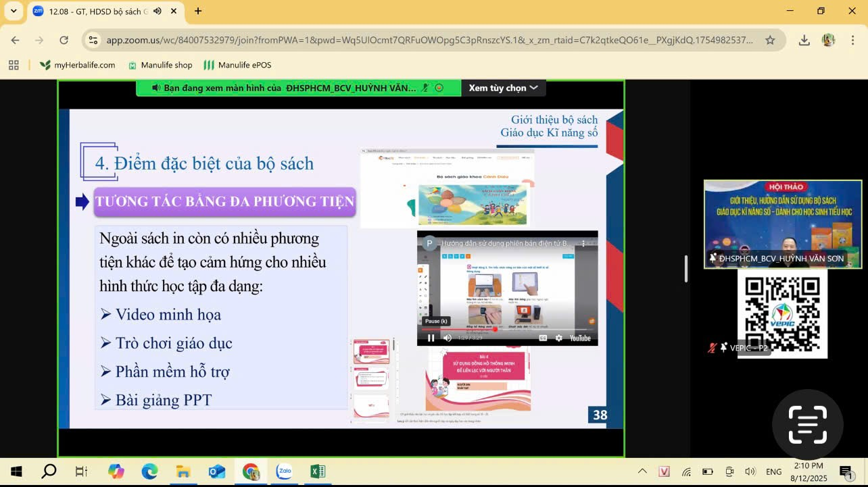Click the floating text scan capture button
The width and height of the screenshot is (868, 487).
[x=807, y=424]
